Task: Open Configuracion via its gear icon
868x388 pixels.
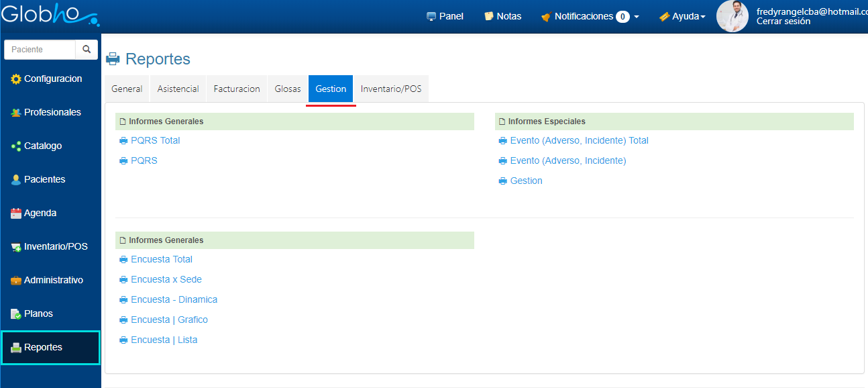Action: (16, 79)
